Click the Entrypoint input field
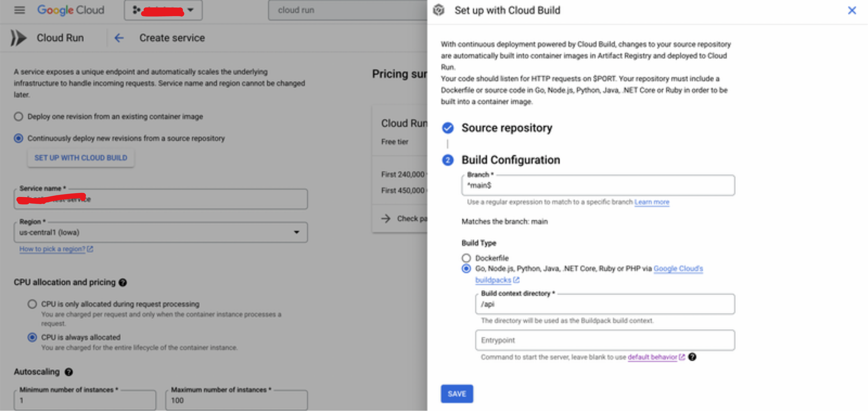The height and width of the screenshot is (411, 868). (x=605, y=340)
